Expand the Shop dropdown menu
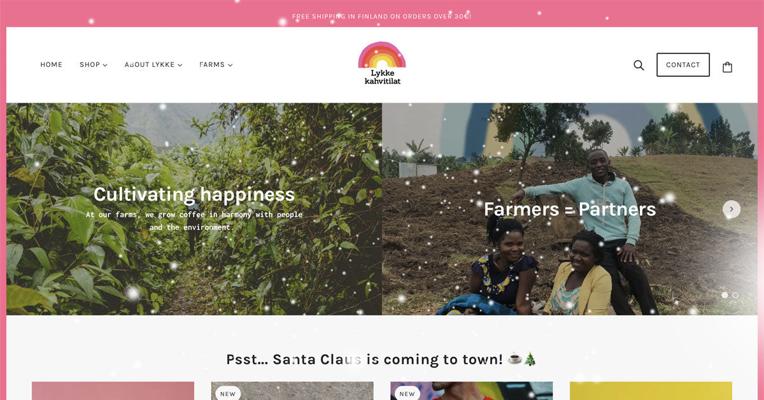The height and width of the screenshot is (400, 764). pyautogui.click(x=93, y=65)
